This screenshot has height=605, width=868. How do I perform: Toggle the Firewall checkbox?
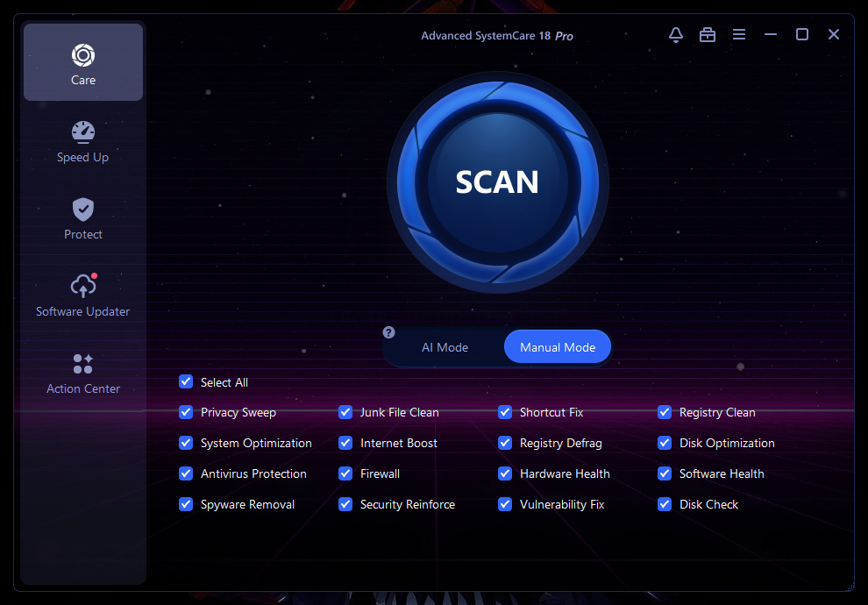[x=345, y=473]
